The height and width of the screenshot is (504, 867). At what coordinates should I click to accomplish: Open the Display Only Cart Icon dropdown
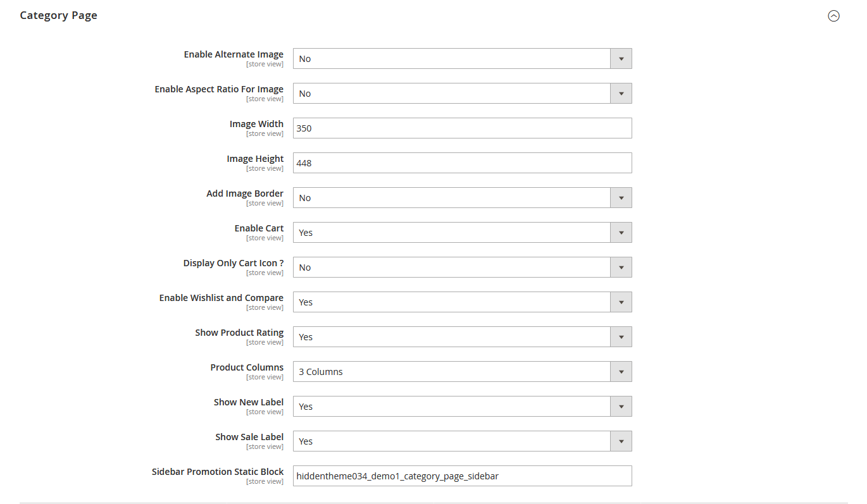621,267
